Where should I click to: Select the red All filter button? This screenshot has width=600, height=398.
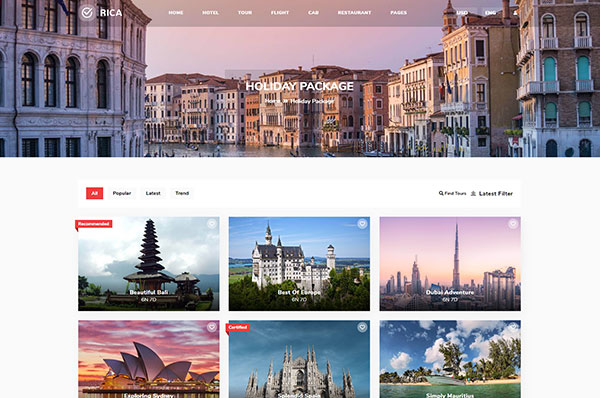click(95, 193)
